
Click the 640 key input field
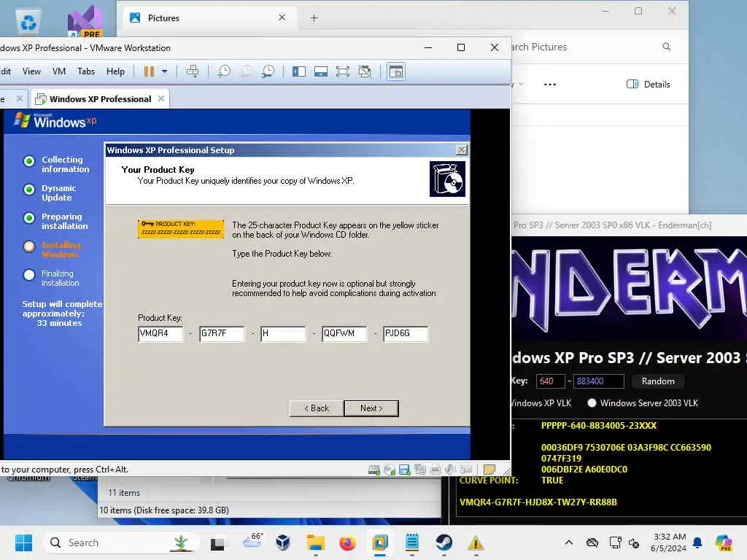click(x=550, y=381)
